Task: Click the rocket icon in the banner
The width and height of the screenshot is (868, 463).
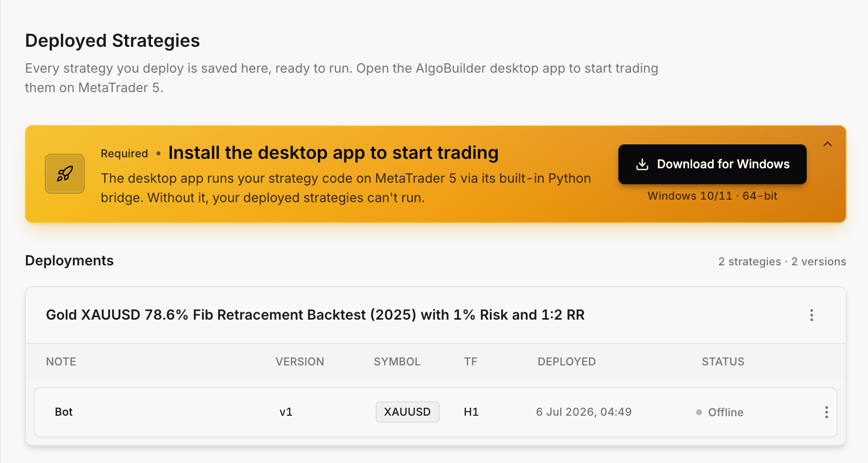Action: tap(65, 174)
